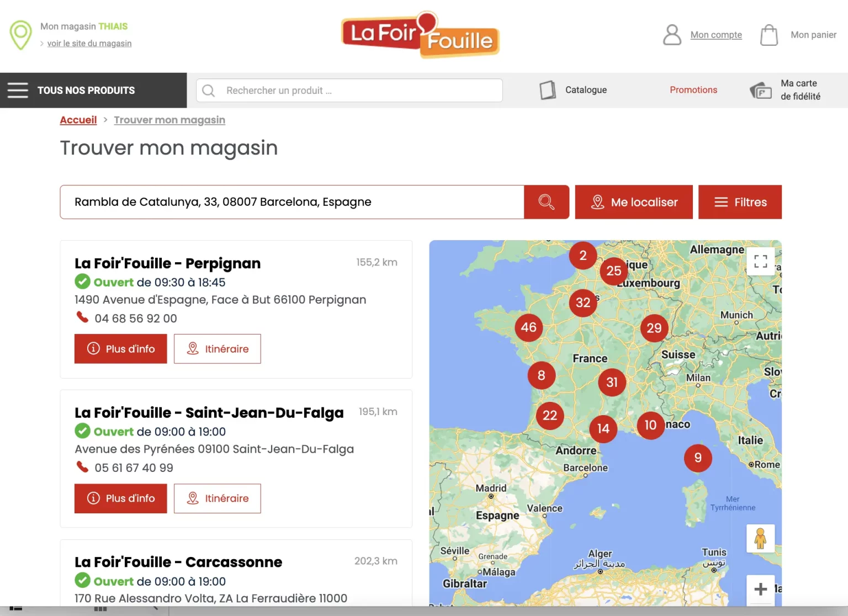This screenshot has height=616, width=848.
Task: Toggle map fullscreen view icon
Action: point(761,262)
